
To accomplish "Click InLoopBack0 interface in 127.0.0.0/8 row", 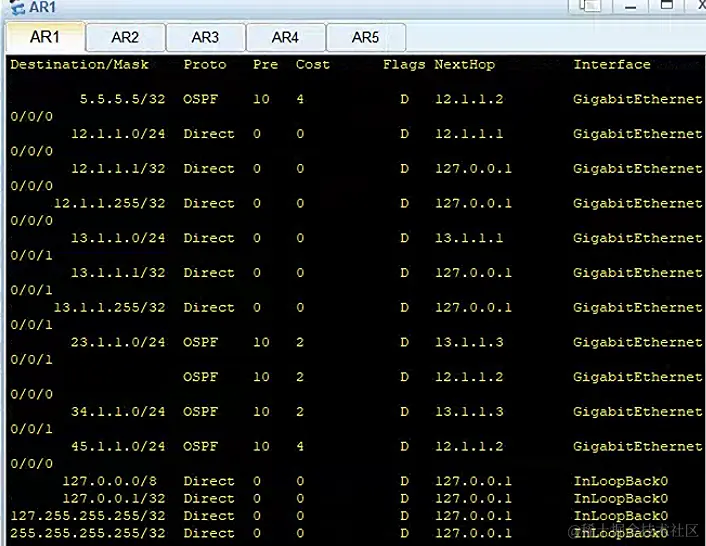I will (x=620, y=481).
